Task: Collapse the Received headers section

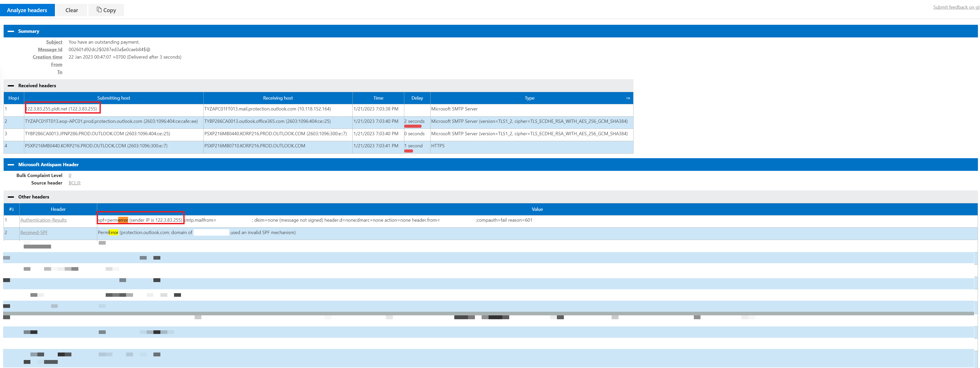Action: (x=11, y=86)
